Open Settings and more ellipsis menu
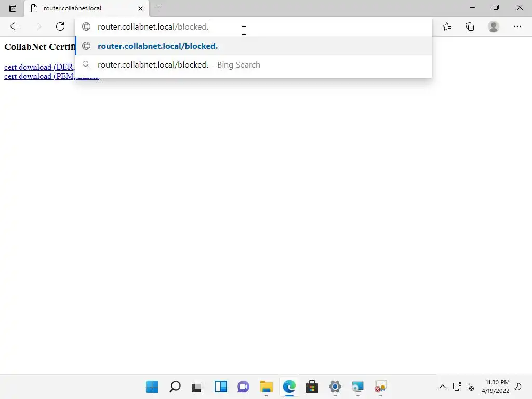Image resolution: width=532 pixels, height=399 pixels. click(517, 26)
